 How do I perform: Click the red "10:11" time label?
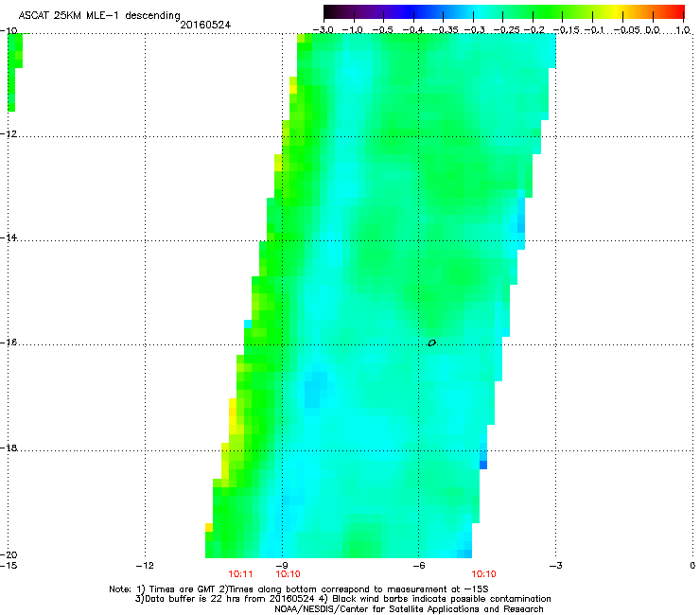(x=240, y=574)
